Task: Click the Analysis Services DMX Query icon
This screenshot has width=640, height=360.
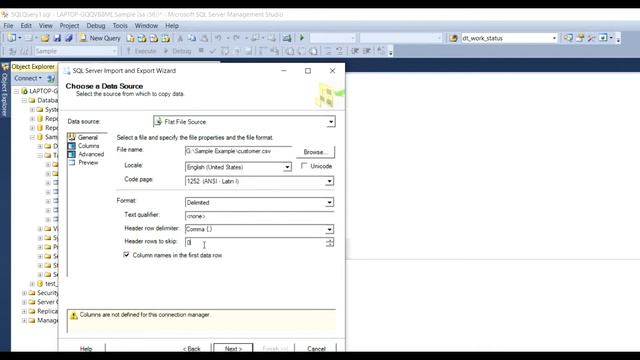Action: 154,38
